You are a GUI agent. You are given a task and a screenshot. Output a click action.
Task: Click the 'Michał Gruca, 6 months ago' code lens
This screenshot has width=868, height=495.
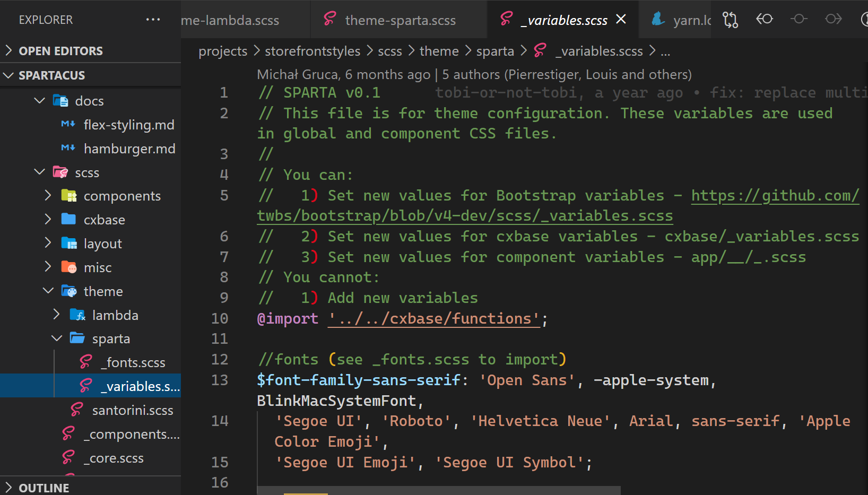(344, 75)
